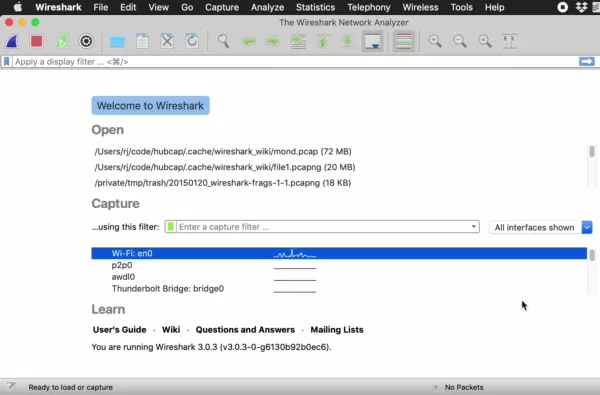The image size is (600, 395).
Task: Reload capture file toolbar icon
Action: 192,41
